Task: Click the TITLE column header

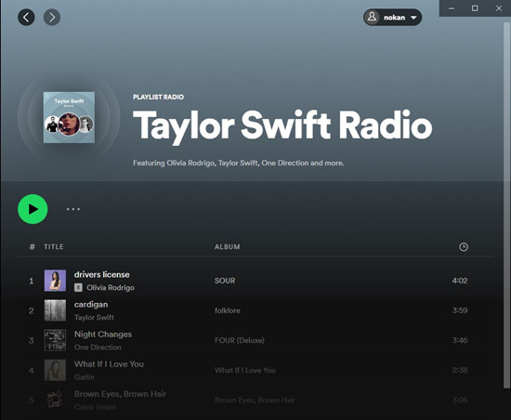Action: [x=54, y=246]
